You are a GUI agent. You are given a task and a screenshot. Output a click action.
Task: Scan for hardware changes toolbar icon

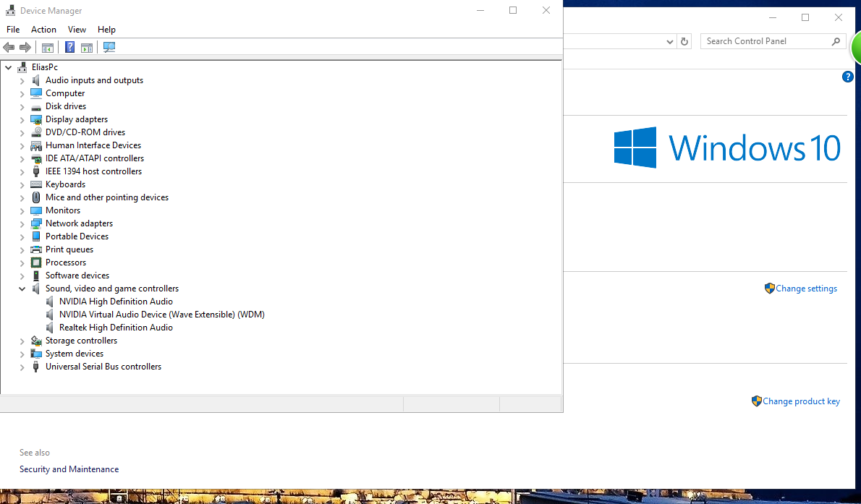[109, 47]
